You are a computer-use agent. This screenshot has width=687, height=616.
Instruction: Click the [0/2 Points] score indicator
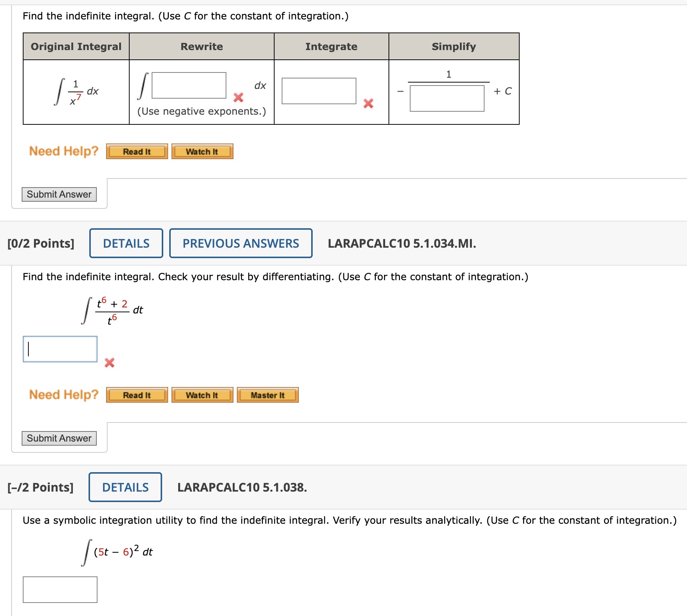[40, 243]
